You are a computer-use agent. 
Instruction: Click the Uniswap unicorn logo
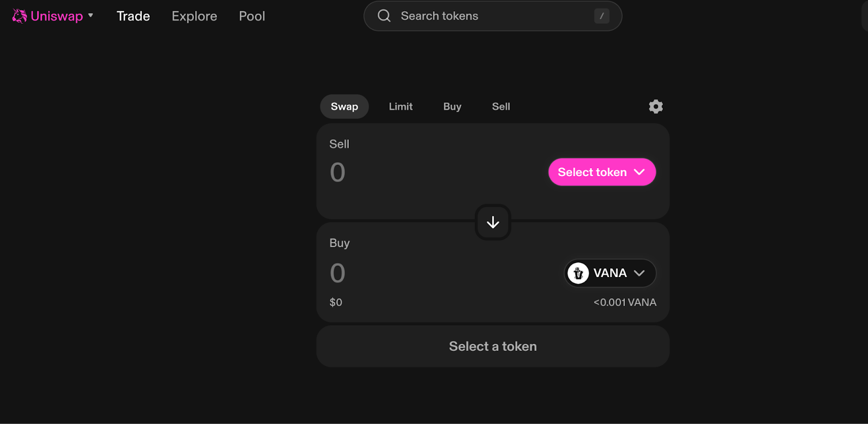click(20, 16)
